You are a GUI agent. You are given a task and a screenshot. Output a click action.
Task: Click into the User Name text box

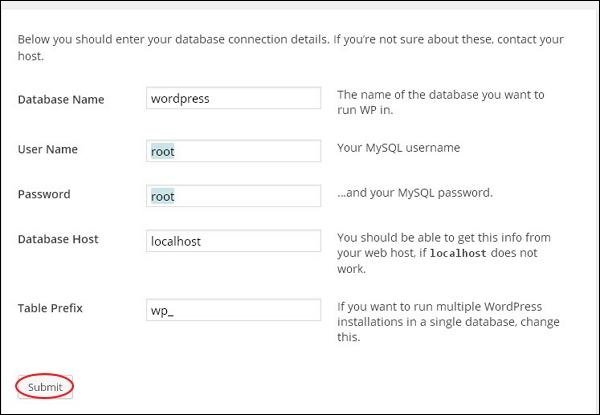click(x=233, y=151)
